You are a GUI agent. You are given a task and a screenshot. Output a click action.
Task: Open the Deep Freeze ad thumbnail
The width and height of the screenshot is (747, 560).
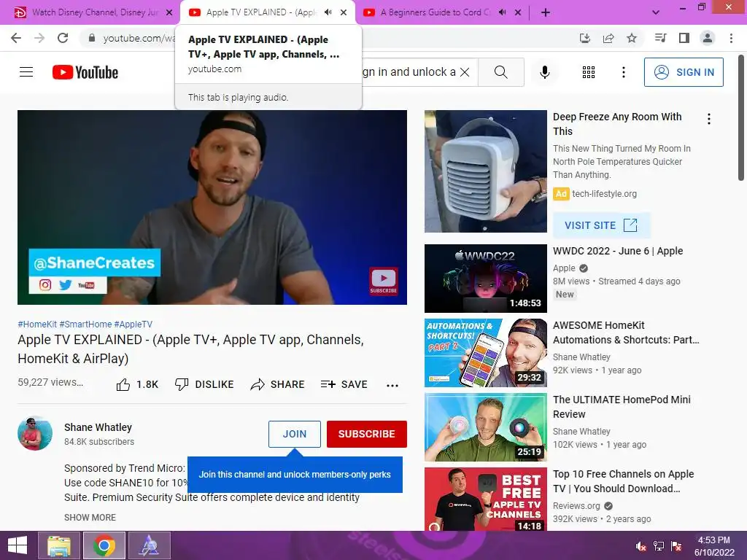[485, 171]
